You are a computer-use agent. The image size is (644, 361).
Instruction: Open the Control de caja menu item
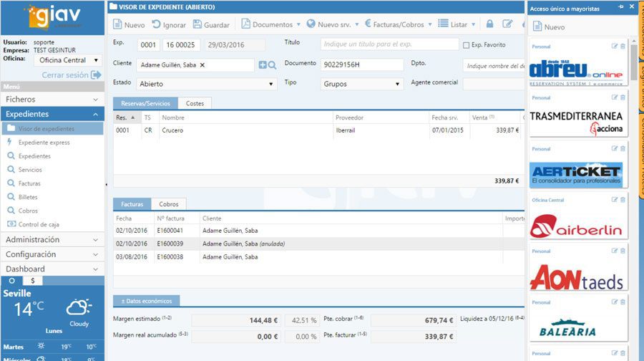click(x=39, y=224)
